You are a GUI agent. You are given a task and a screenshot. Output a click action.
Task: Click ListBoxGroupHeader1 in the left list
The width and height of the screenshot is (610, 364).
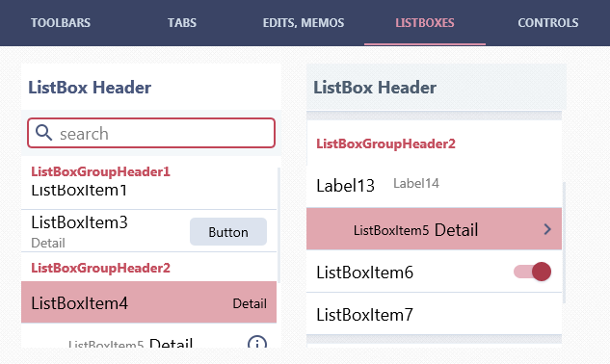tap(101, 171)
